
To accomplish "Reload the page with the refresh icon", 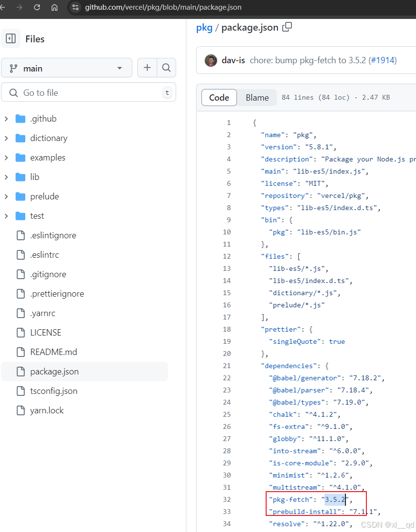I will [x=37, y=7].
